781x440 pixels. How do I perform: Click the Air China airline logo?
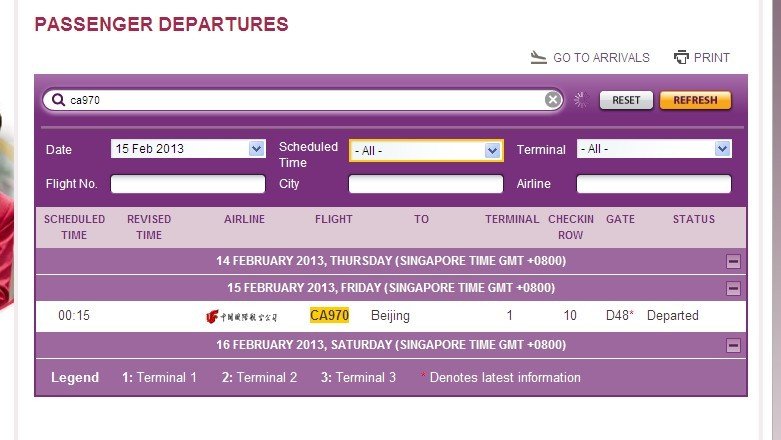click(242, 316)
